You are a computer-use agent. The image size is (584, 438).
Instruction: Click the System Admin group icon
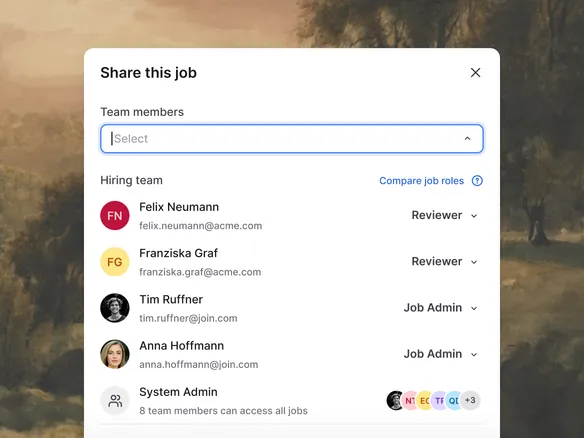(115, 400)
